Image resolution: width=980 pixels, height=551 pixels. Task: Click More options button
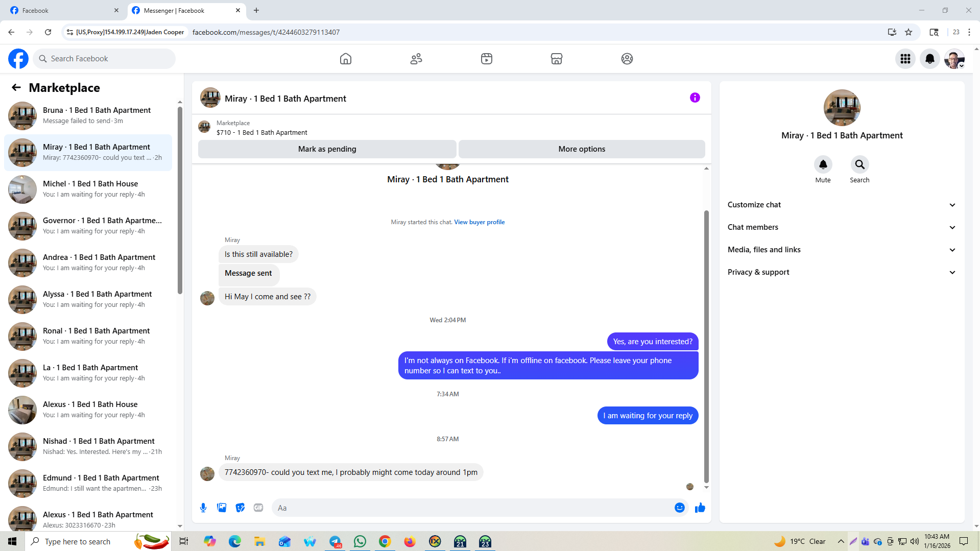[582, 149]
